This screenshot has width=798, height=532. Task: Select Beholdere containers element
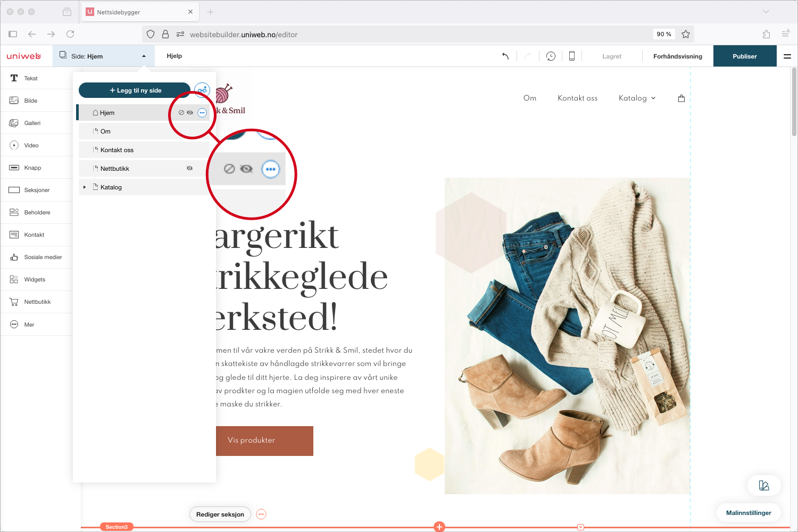36,212
